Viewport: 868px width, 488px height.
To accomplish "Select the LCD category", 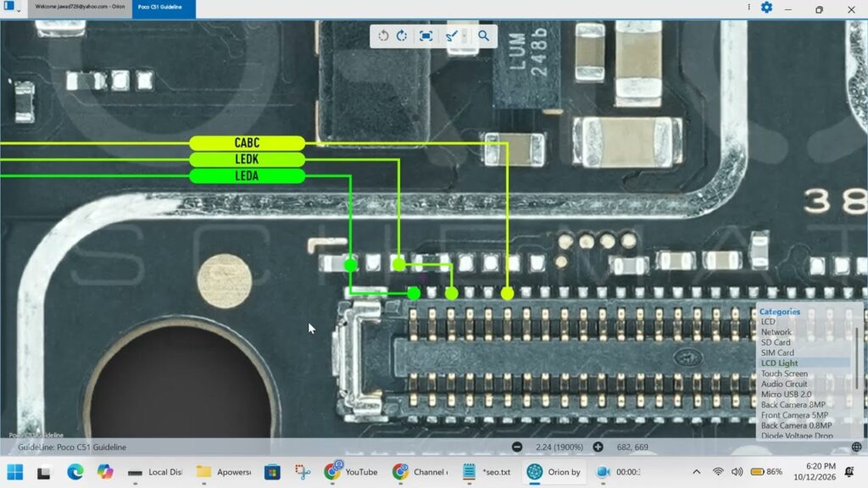I will pyautogui.click(x=768, y=321).
